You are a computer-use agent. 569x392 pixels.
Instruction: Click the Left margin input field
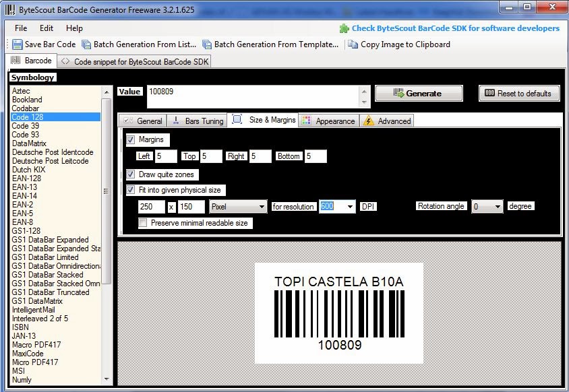pyautogui.click(x=166, y=156)
